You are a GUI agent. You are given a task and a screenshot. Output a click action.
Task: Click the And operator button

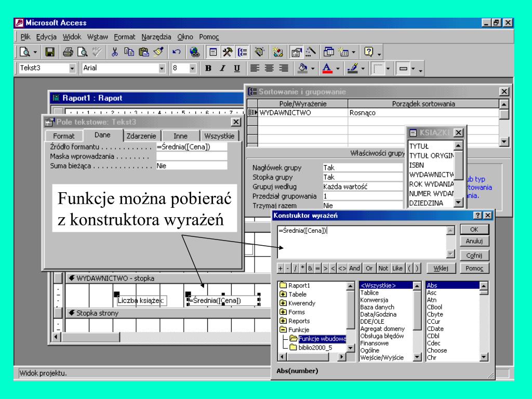point(354,268)
